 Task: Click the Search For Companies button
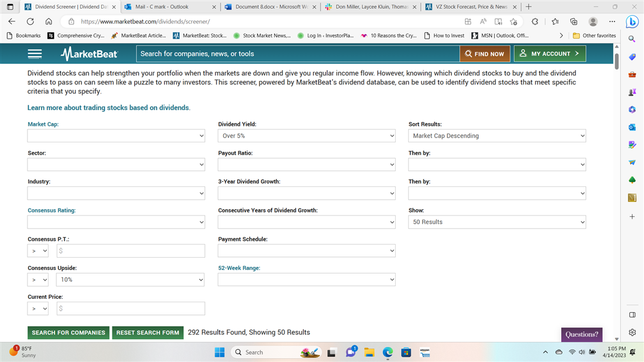click(x=68, y=333)
